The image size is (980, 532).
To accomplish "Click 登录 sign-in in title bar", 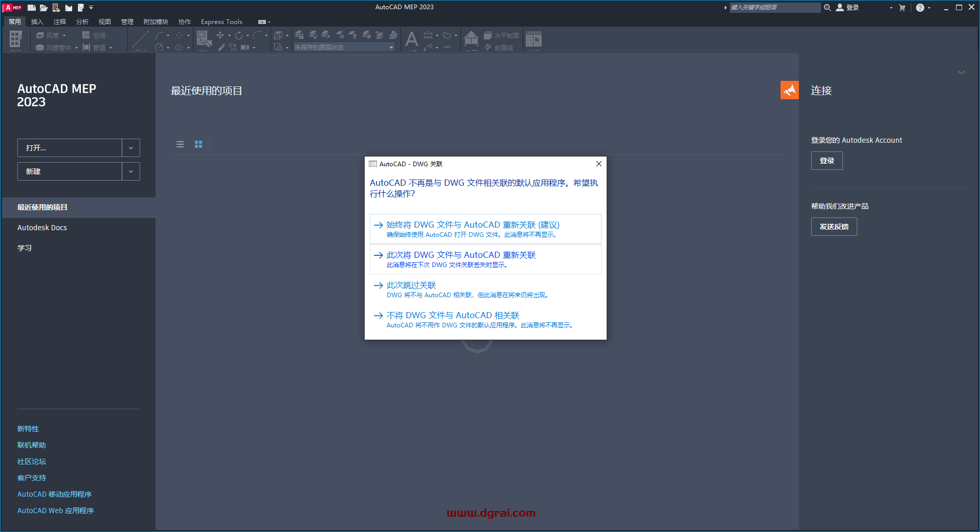I will [x=848, y=8].
